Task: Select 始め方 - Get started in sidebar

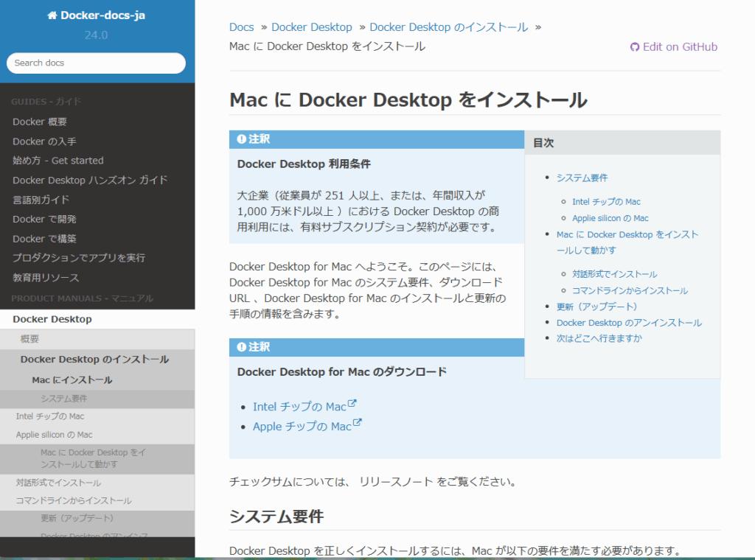Action: (x=58, y=161)
